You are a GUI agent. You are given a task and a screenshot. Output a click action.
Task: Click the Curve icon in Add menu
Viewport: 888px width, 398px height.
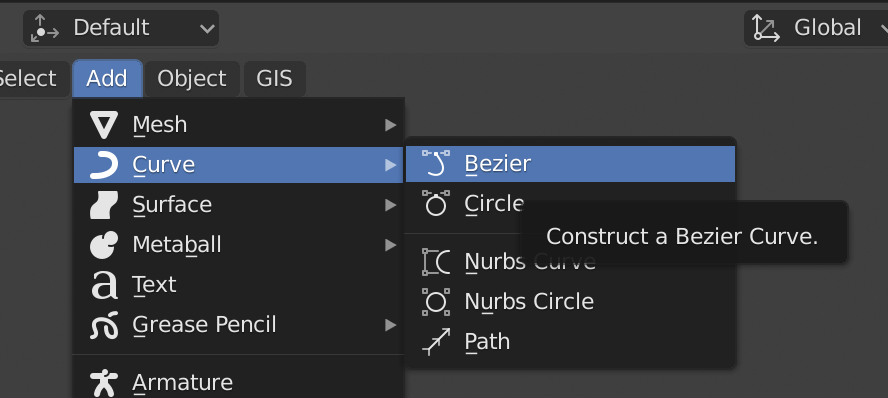click(x=104, y=165)
